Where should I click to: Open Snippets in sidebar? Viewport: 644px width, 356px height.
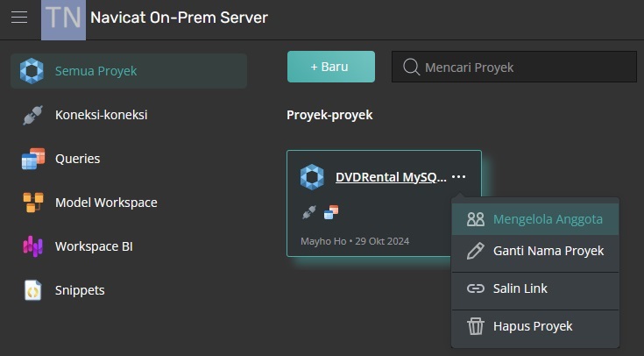[x=80, y=290]
